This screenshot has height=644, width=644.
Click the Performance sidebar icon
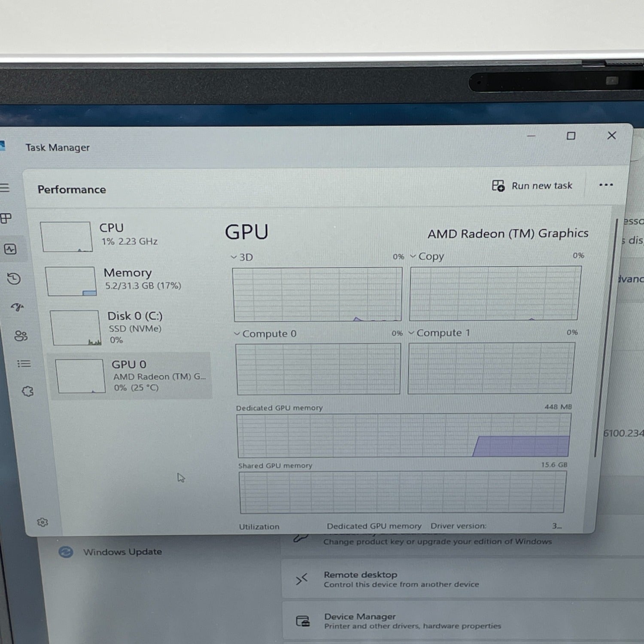10,249
